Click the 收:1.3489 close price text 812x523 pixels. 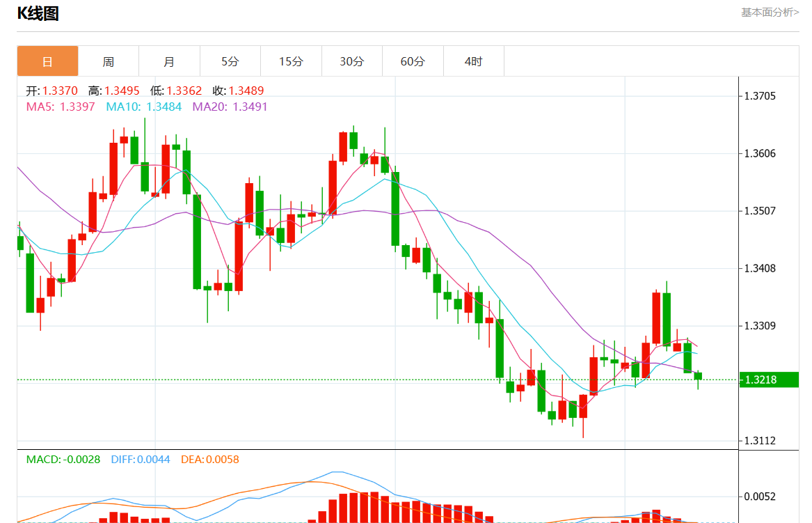click(x=238, y=91)
